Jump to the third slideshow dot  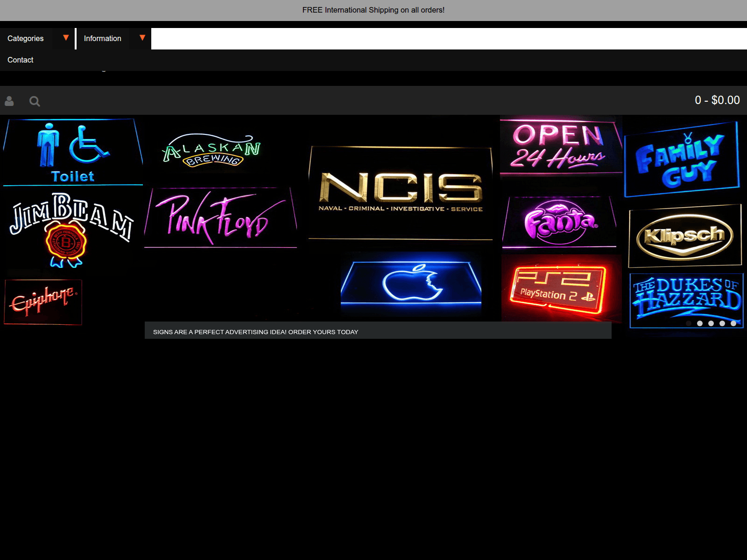click(x=711, y=323)
